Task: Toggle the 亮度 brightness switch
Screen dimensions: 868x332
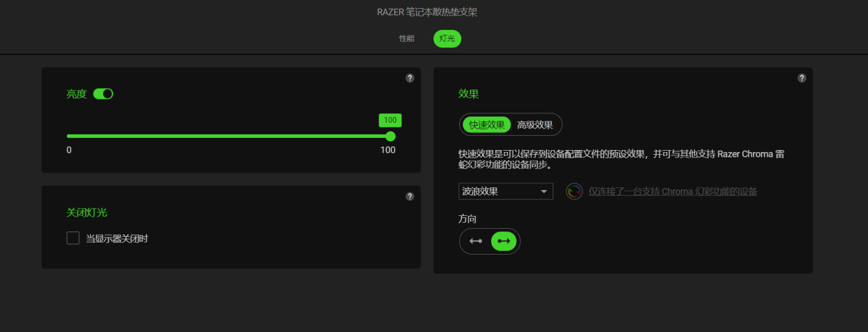Action: click(103, 94)
